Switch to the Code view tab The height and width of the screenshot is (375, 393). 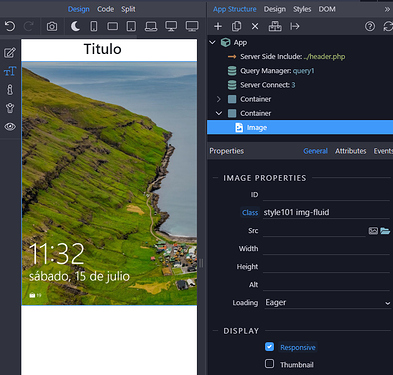(105, 9)
